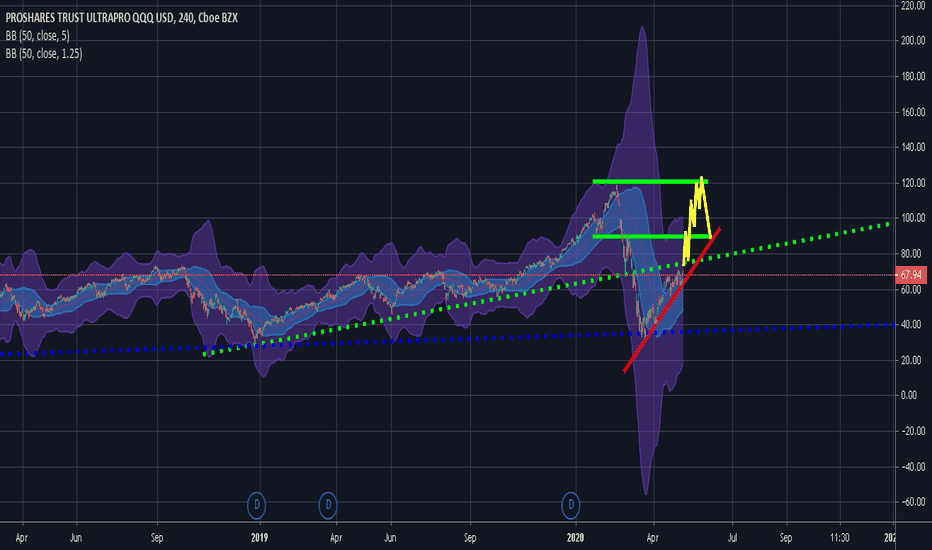Select the red ascending trend line

coord(672,300)
